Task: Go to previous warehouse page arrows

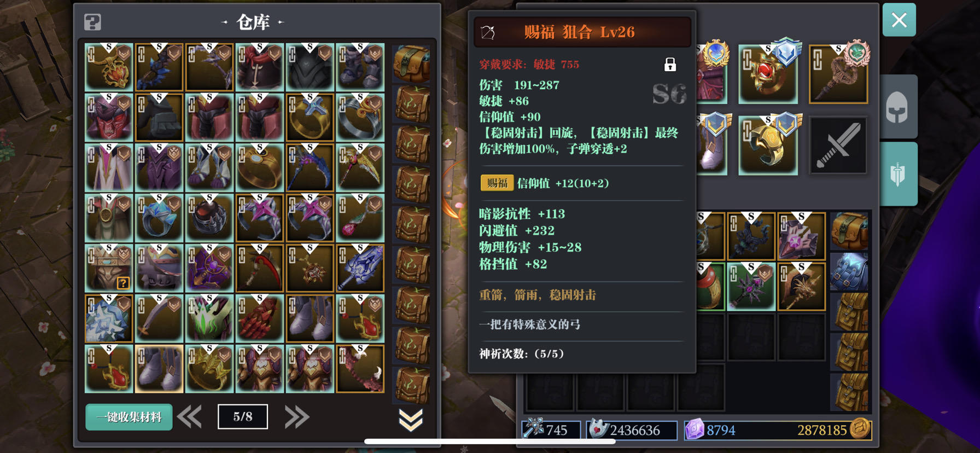Action: click(x=190, y=417)
